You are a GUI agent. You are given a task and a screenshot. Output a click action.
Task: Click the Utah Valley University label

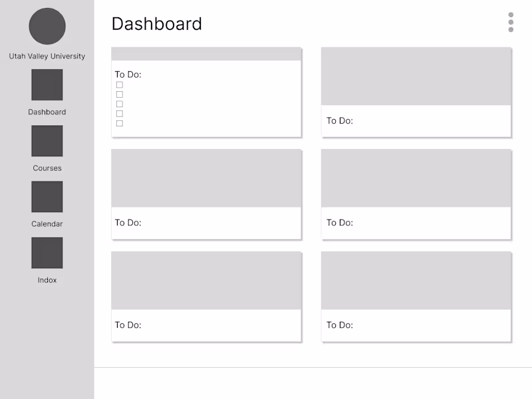point(47,57)
